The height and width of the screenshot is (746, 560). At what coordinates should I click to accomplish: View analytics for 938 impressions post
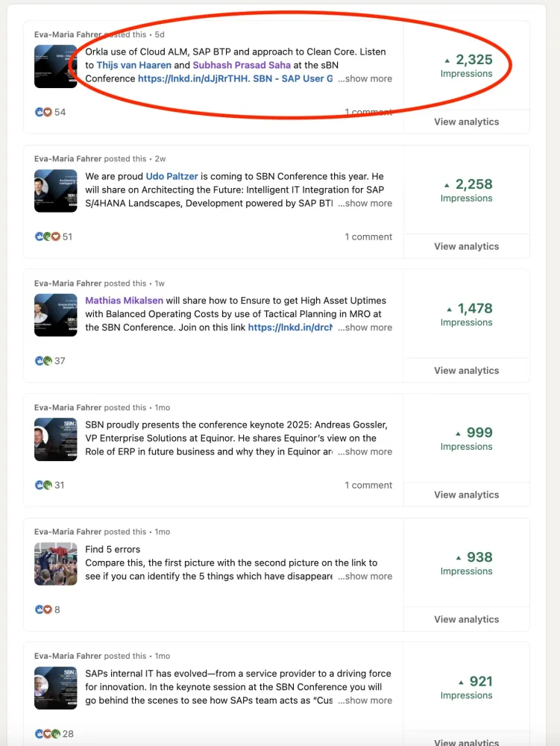click(466, 619)
